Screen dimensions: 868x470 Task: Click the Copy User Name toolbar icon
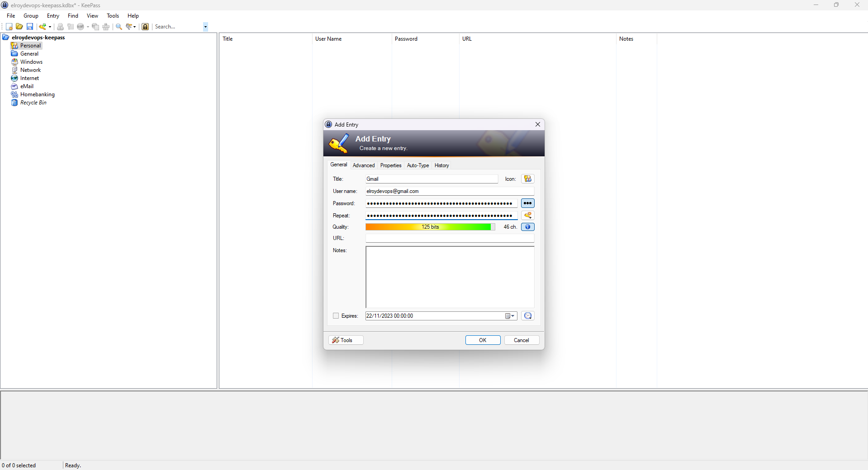[60, 27]
